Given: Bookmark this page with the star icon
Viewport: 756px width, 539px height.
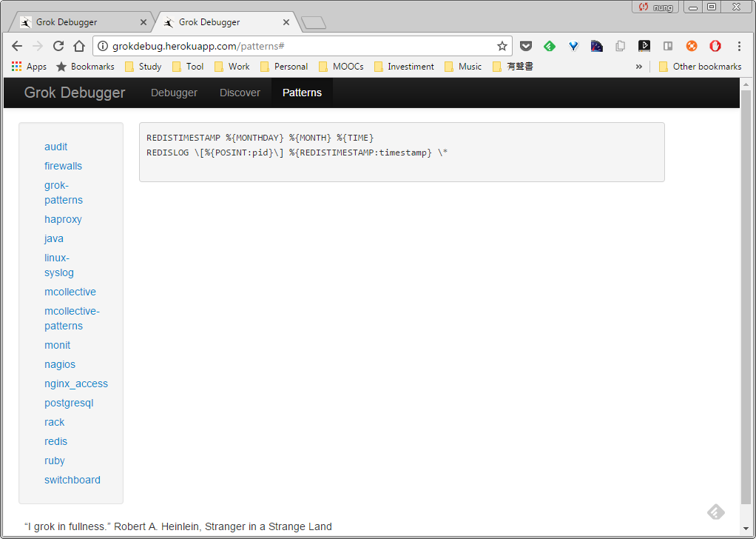Looking at the screenshot, I should [502, 47].
